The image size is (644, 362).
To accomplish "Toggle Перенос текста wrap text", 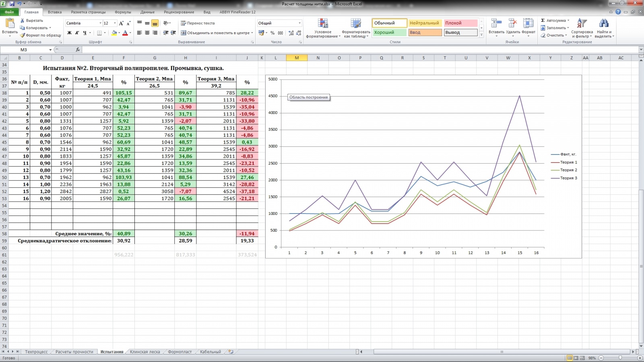I will click(x=198, y=23).
